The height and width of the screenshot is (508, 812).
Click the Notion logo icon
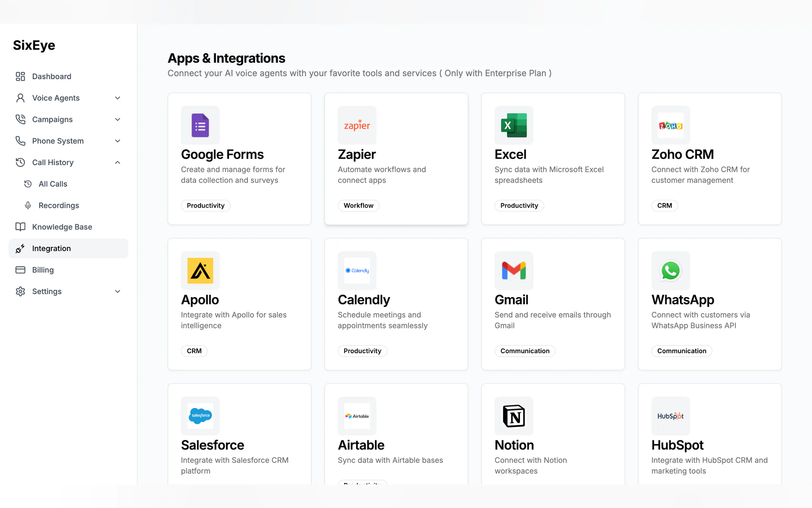[514, 416]
